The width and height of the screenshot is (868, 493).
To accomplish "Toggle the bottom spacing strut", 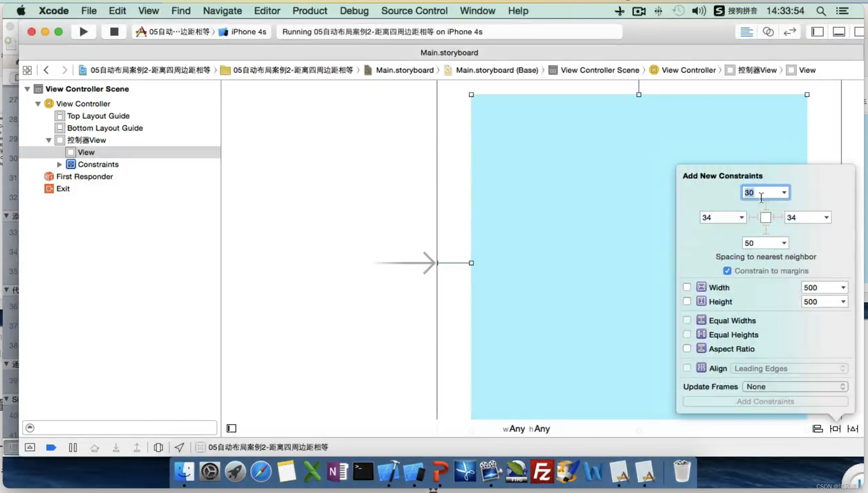I will click(x=766, y=230).
